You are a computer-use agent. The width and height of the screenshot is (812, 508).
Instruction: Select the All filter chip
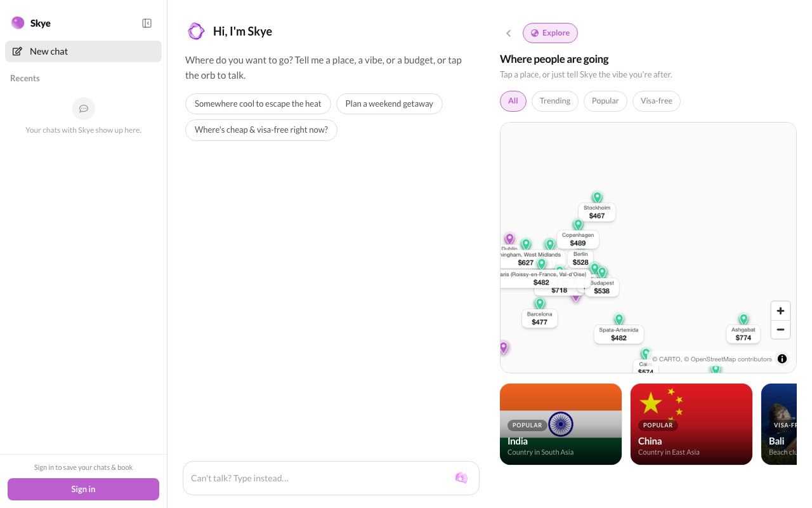click(513, 101)
